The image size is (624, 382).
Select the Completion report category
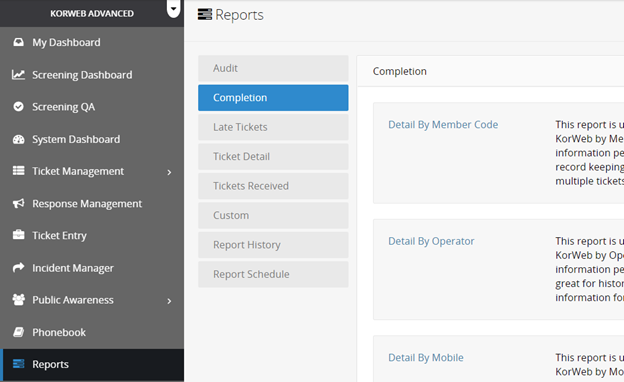click(273, 98)
